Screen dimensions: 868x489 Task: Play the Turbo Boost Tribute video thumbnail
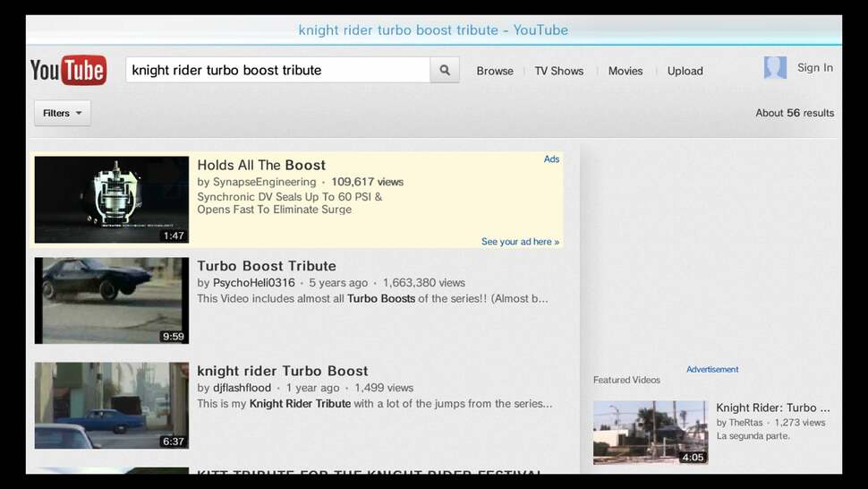[x=112, y=301]
